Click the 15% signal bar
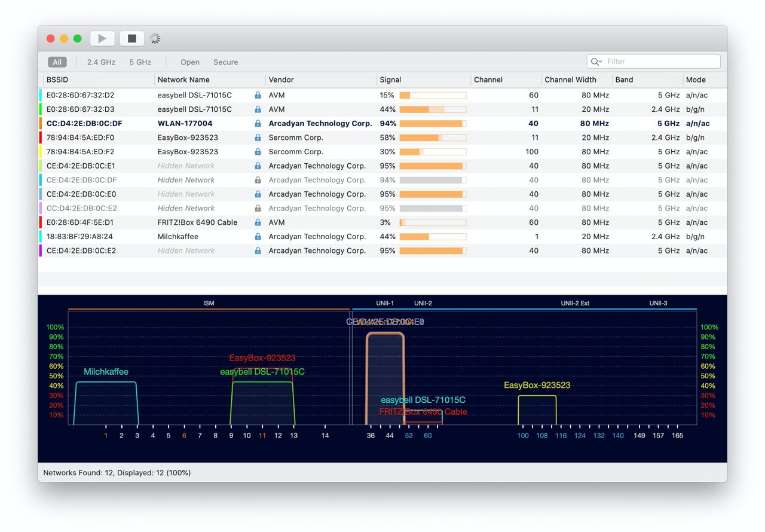This screenshot has height=532, width=765. (x=433, y=95)
